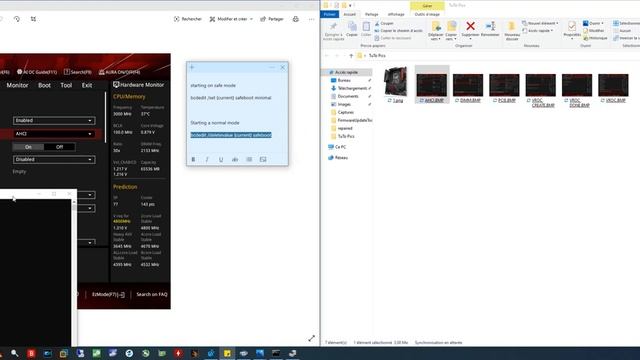Image resolution: width=640 pixels, height=360 pixels.
Task: Select the AHCI.BMP file thumbnail
Action: [x=432, y=85]
